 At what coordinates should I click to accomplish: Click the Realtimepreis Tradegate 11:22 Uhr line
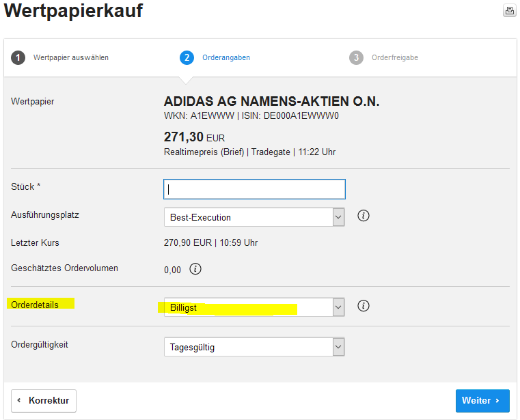tap(249, 152)
